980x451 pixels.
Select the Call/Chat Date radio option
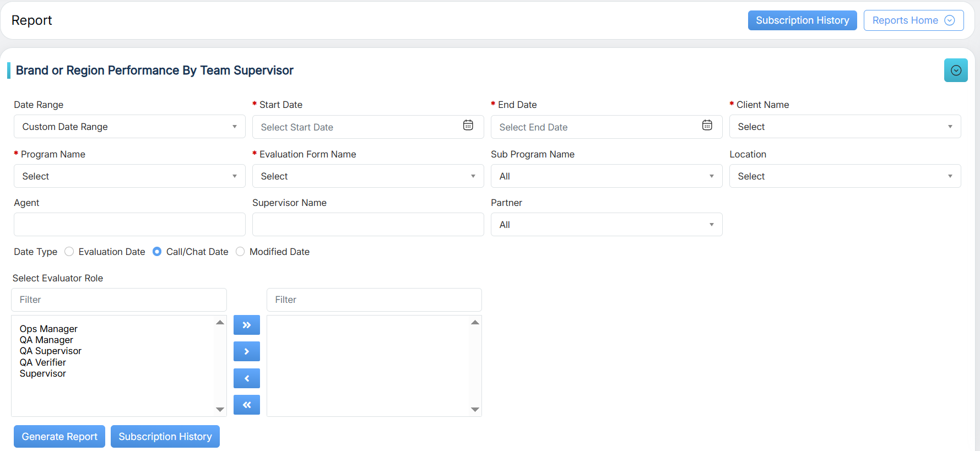[x=157, y=252]
